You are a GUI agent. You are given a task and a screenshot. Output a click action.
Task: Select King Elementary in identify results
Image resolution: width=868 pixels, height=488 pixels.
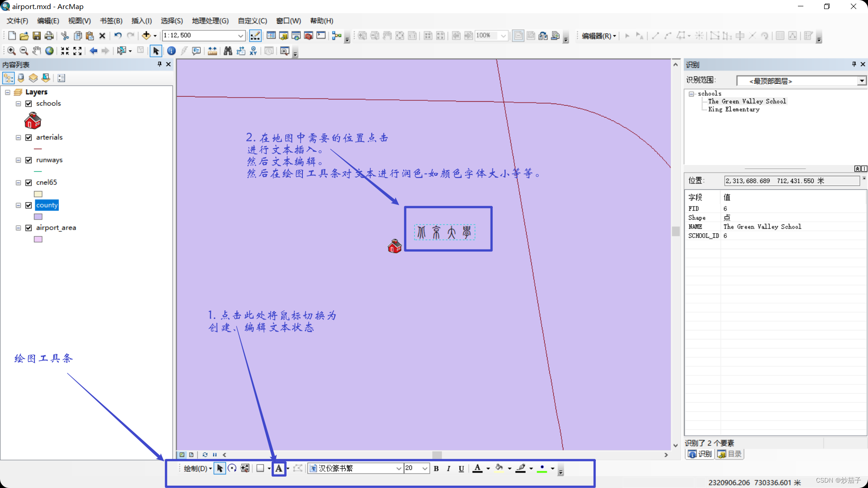pos(734,109)
